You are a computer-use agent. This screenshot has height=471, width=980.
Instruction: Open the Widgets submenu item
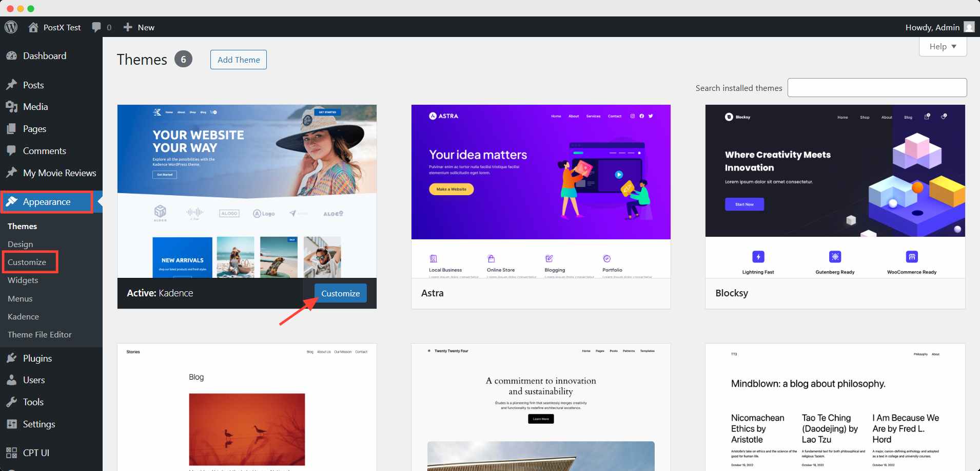23,280
